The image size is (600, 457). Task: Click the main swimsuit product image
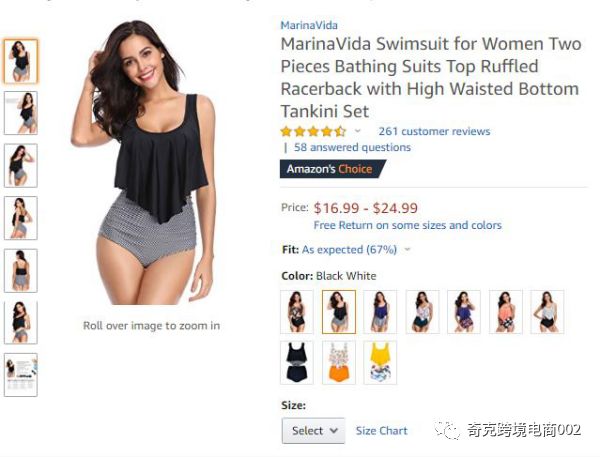click(147, 163)
